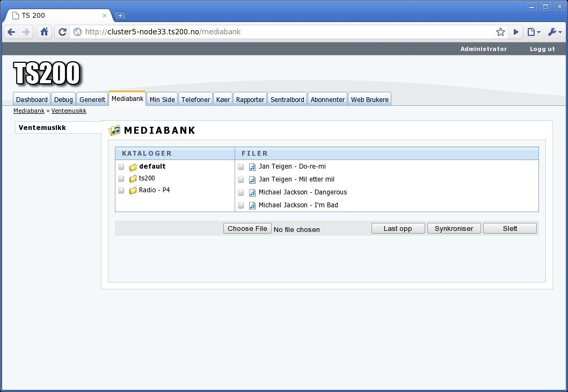Open the Telefoner tab
568x392 pixels.
(x=195, y=99)
